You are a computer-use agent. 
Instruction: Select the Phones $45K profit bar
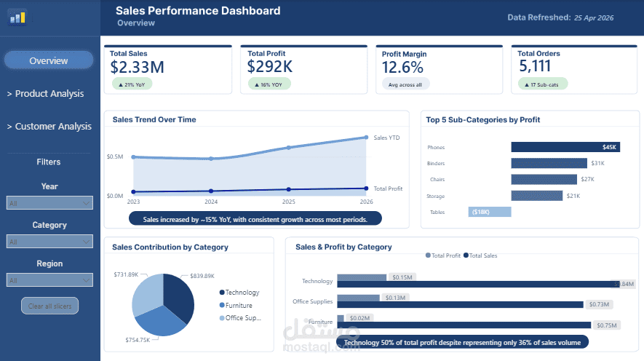[x=565, y=147]
